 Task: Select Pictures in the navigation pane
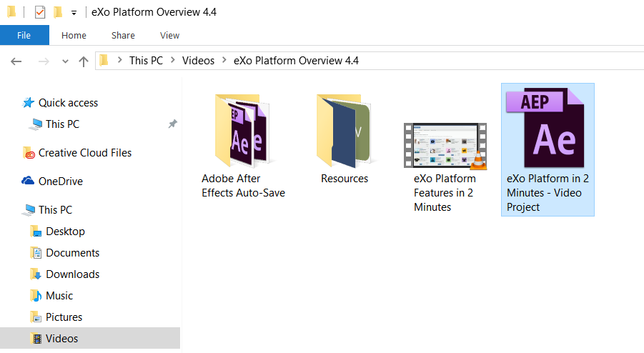(x=64, y=317)
